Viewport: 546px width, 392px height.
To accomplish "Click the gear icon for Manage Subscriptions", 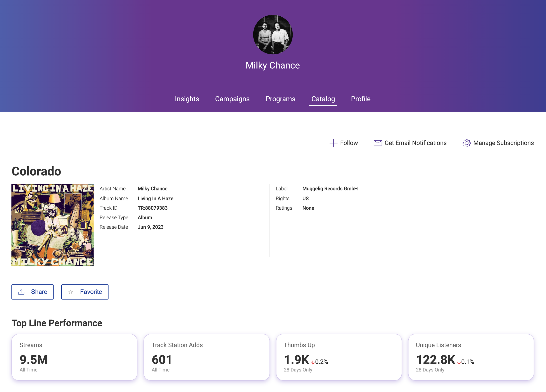I will 466,143.
